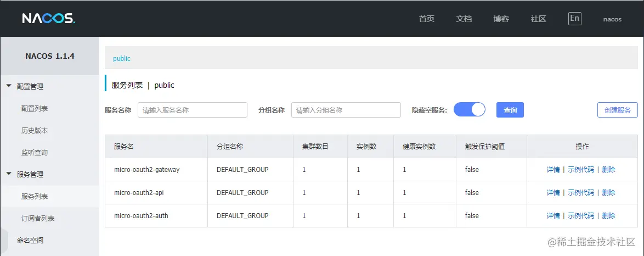Open the nacos user menu
Image resolution: width=644 pixels, height=256 pixels.
click(x=612, y=19)
